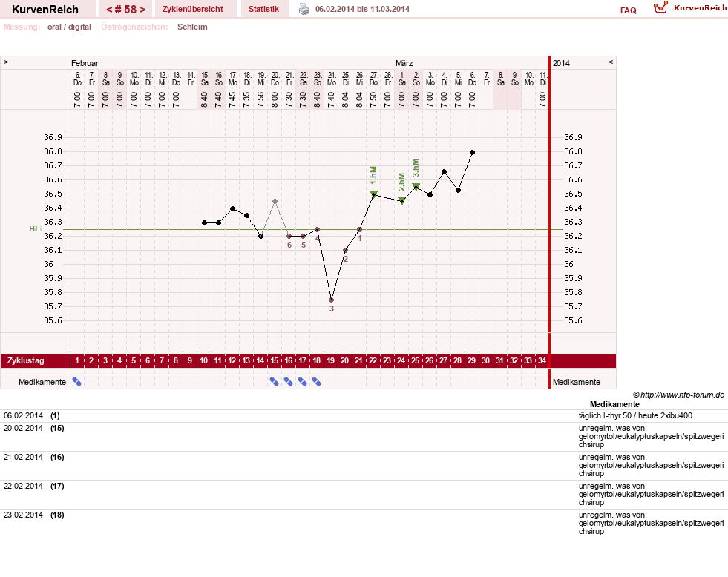
Task: Click the date range '06.02.2014 bis 11.03.2014'
Action: [x=362, y=10]
